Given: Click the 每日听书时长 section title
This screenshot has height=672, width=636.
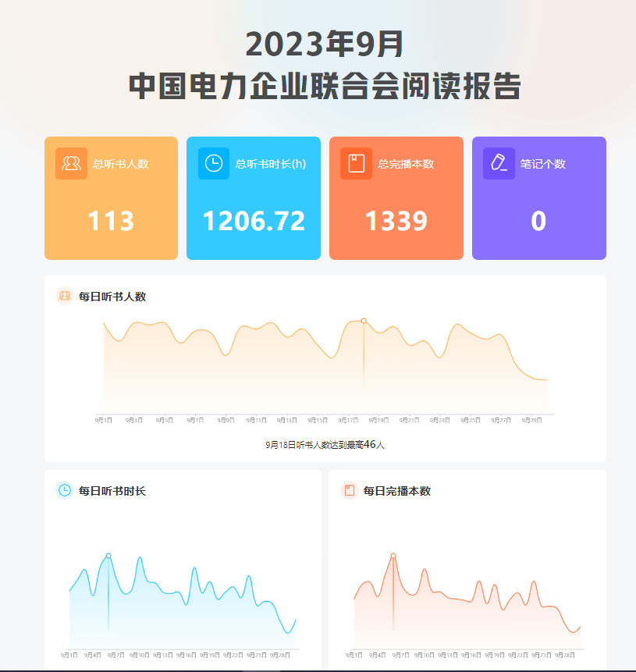Looking at the screenshot, I should click(112, 491).
